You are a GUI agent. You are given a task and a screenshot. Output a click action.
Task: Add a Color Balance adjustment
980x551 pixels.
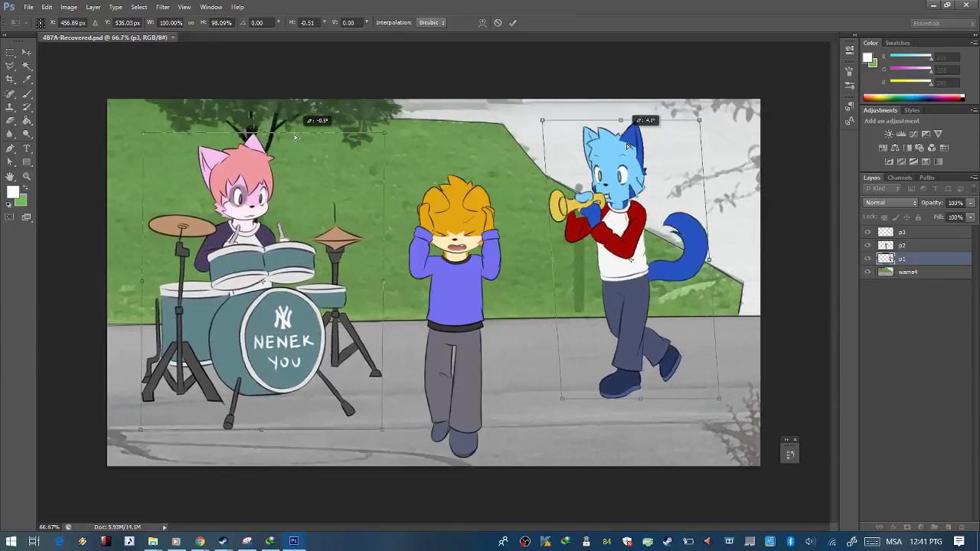click(x=895, y=148)
